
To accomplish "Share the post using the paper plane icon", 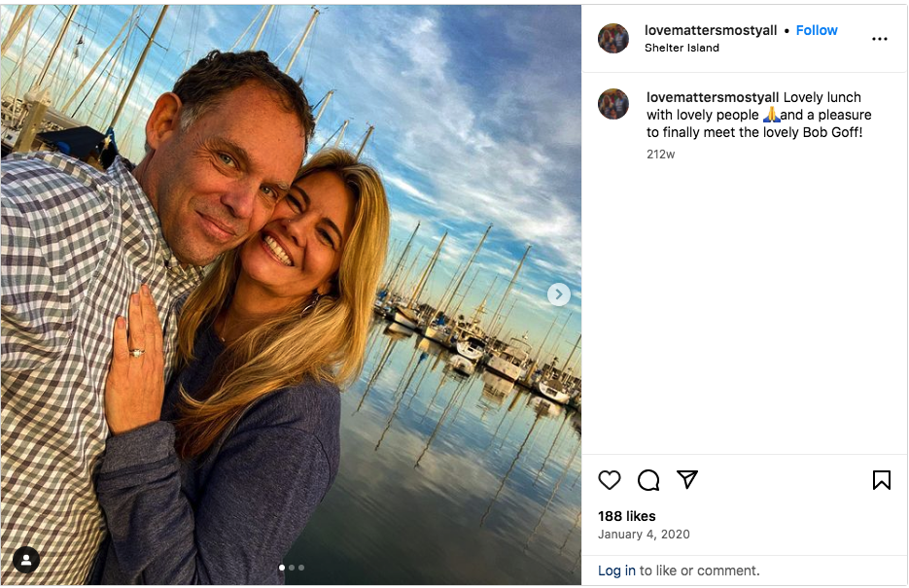I will coord(687,479).
